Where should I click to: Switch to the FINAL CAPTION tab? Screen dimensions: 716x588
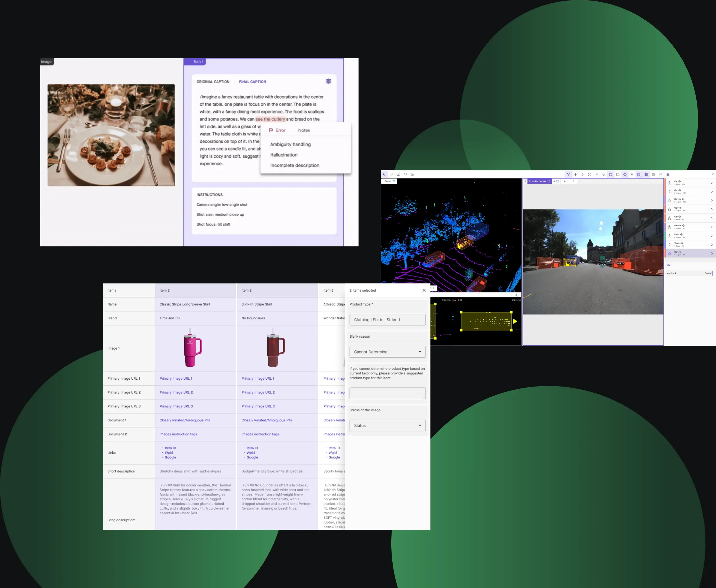(x=252, y=82)
